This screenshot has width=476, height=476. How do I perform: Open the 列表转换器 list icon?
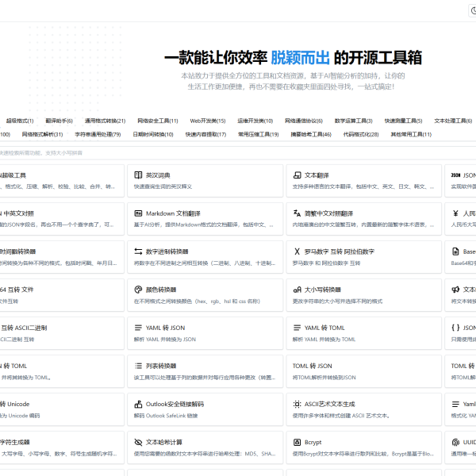point(138,366)
